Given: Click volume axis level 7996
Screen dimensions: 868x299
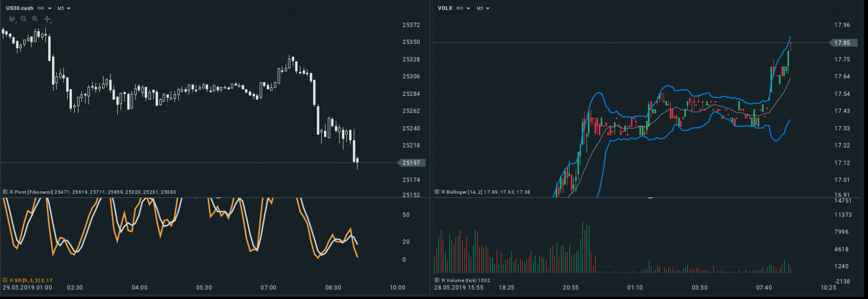Looking at the screenshot, I should pyautogui.click(x=841, y=232).
